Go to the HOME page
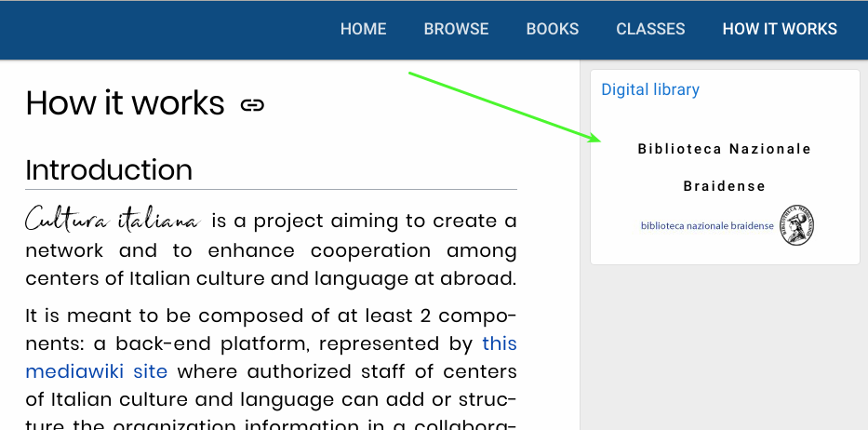 pos(363,29)
